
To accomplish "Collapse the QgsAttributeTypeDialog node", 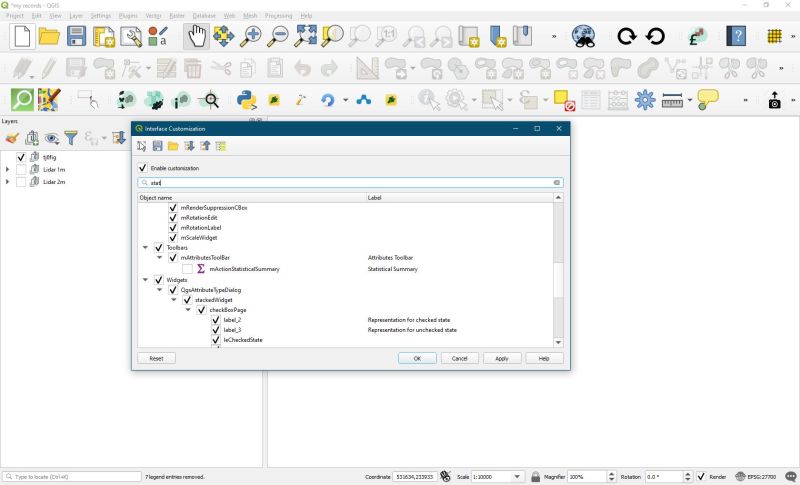I will [159, 290].
